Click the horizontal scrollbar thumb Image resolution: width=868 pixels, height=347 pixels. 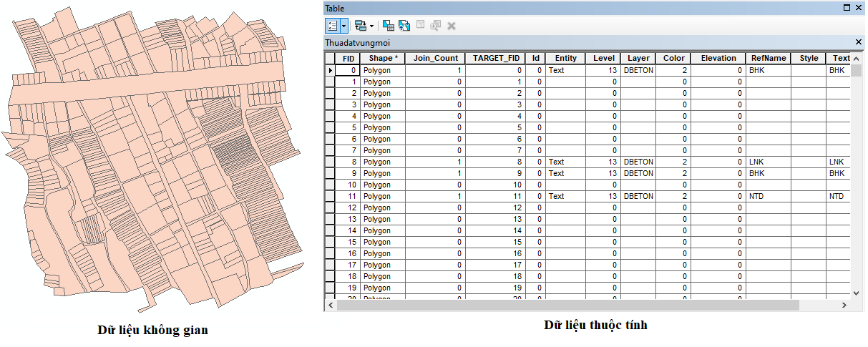[x=567, y=305]
